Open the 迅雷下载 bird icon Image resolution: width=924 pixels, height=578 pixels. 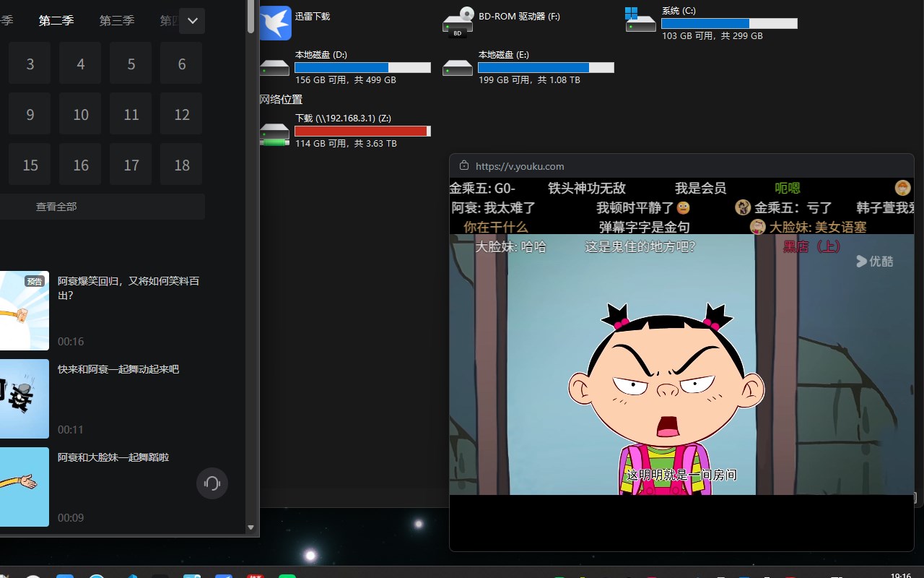(x=275, y=23)
